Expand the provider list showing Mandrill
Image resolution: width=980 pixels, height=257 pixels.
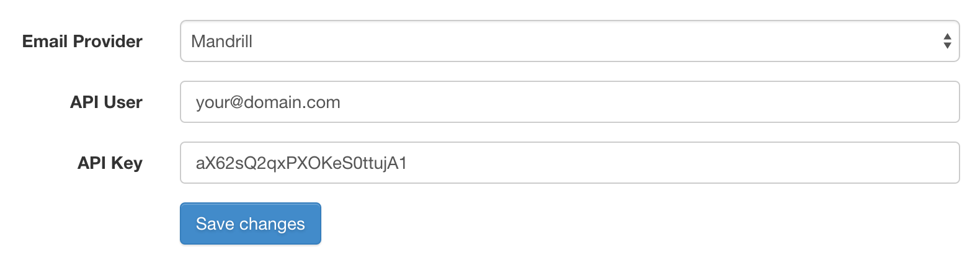(x=569, y=41)
